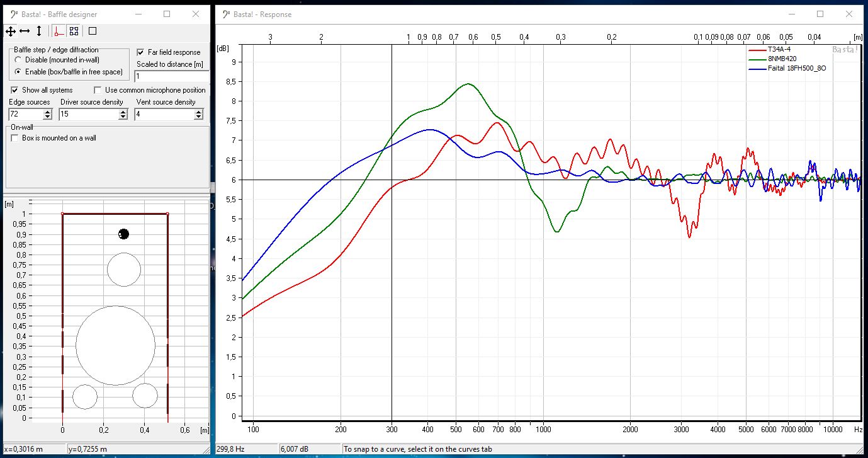Viewport: 868px width, 458px height.
Task: Enable Use common microphone position
Action: (x=98, y=90)
